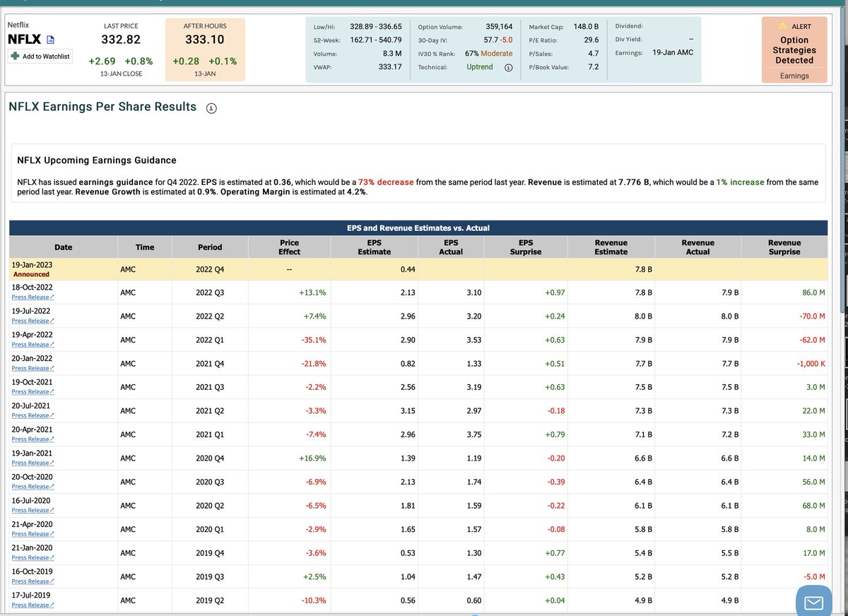Open Press Release for 19-Jul-2022
The image size is (848, 616).
33,321
